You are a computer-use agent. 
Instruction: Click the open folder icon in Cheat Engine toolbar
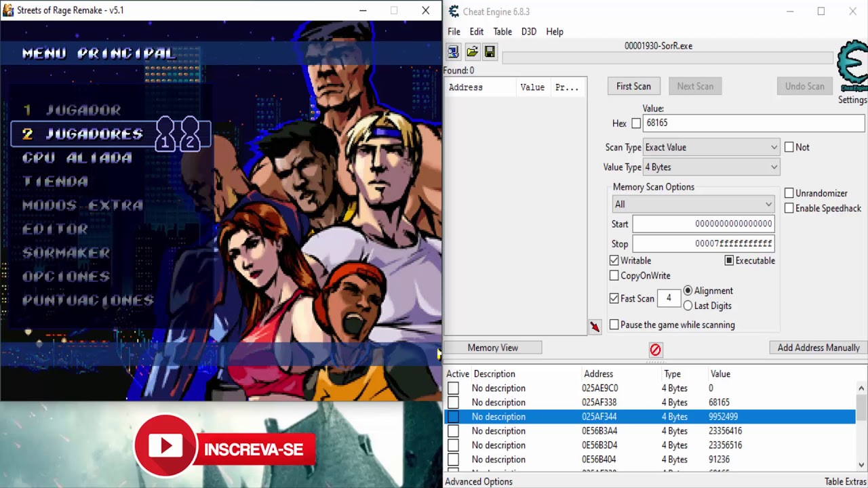[x=471, y=52]
